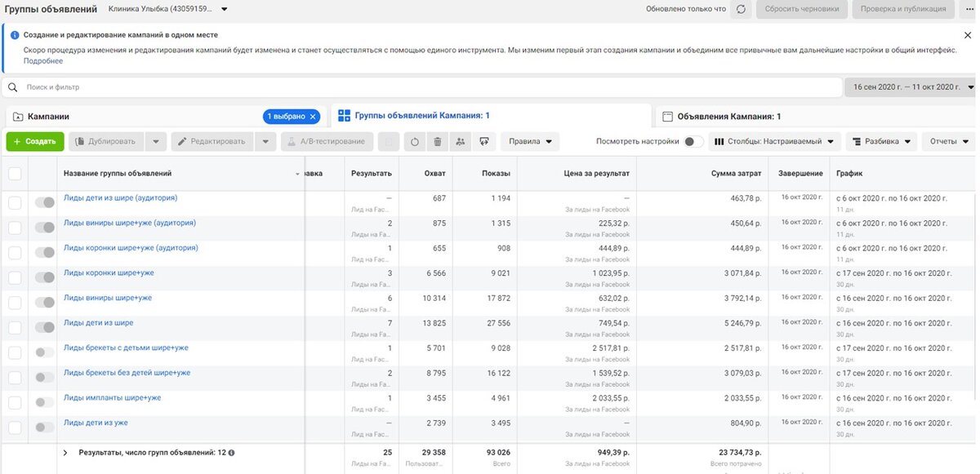This screenshot has height=474, width=980.
Task: Click the ad sets grid icon
Action: pos(344,116)
